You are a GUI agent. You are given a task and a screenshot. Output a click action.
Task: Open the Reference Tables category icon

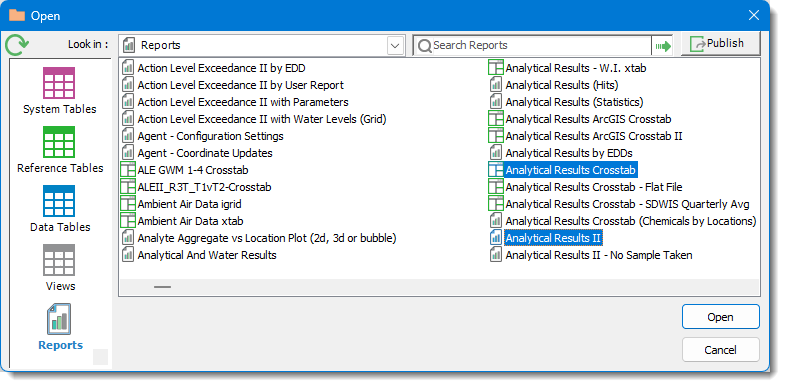(59, 142)
